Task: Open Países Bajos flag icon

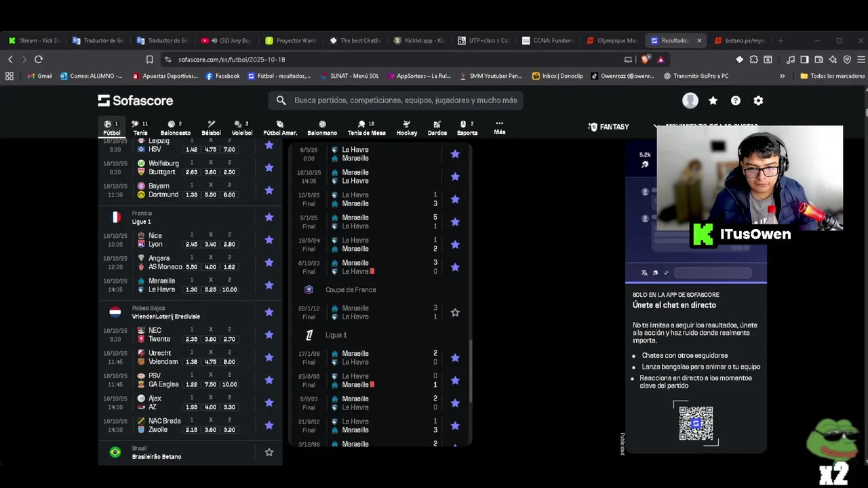Action: click(x=115, y=312)
